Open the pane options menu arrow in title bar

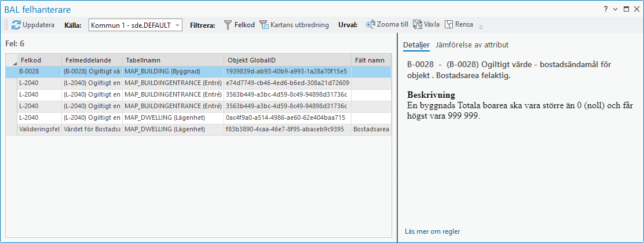[x=615, y=9]
